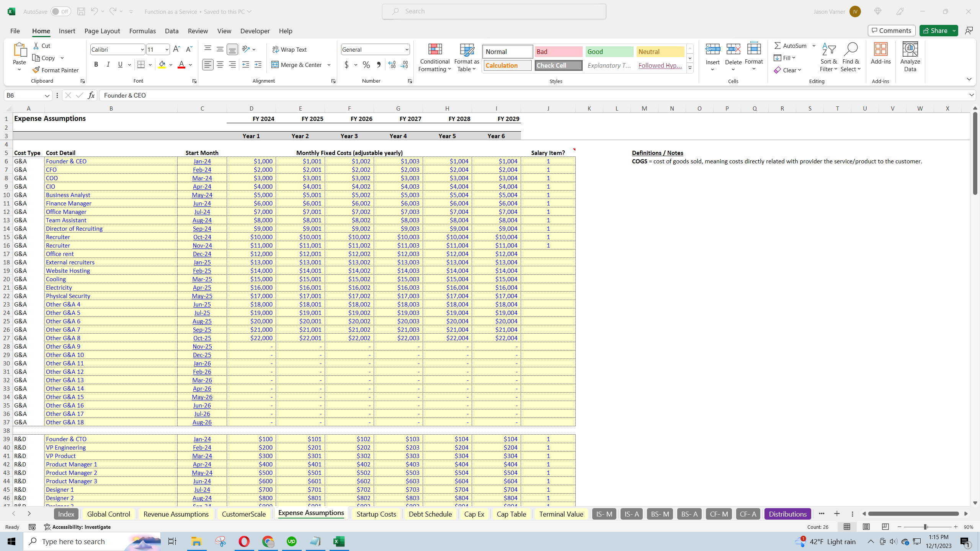Expand the font name dropdown

(142, 49)
